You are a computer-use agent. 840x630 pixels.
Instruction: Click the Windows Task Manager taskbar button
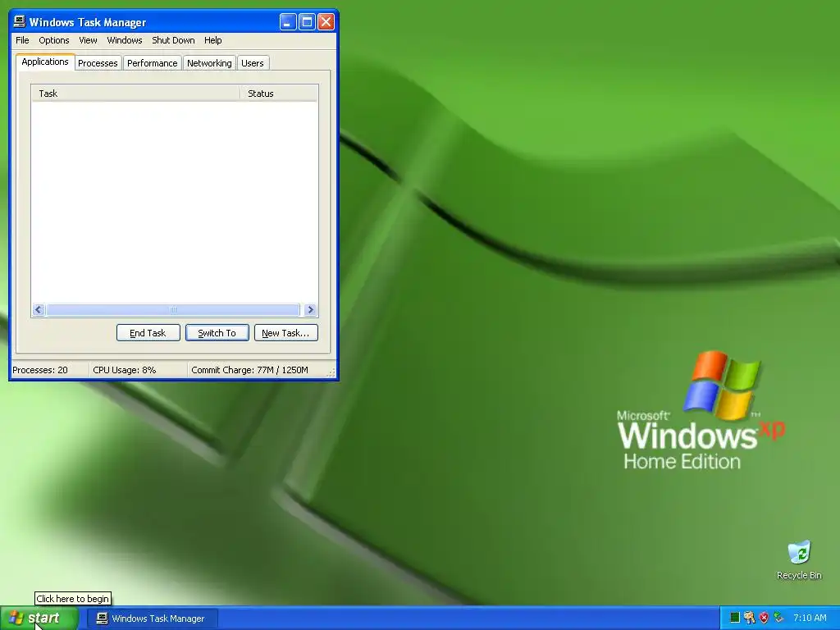click(152, 619)
